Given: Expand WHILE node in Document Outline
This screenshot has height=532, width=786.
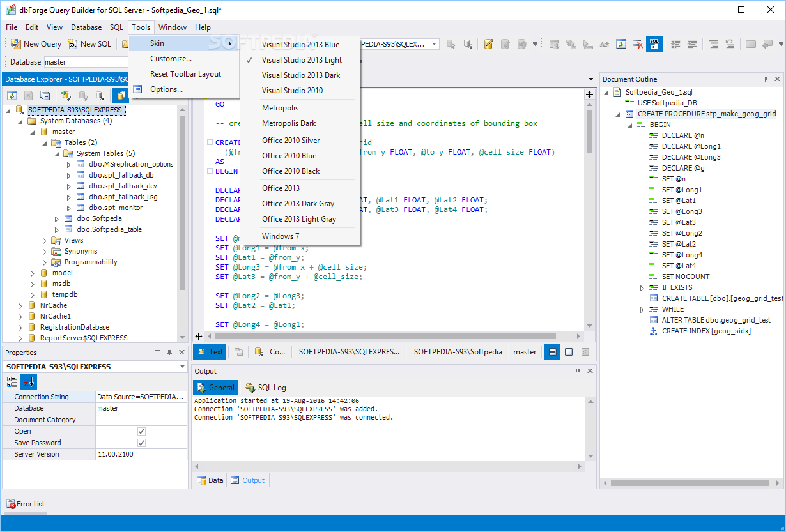Looking at the screenshot, I should tap(642, 310).
